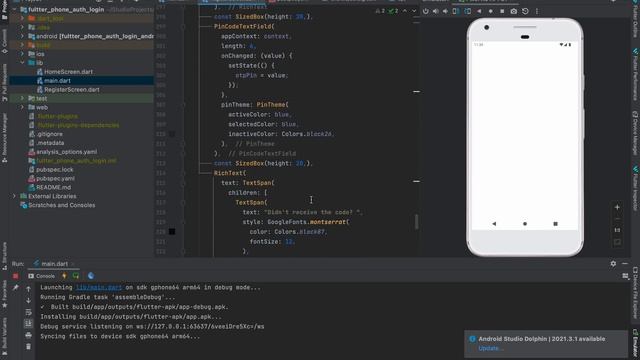Tap the phone screen Recents button

pyautogui.click(x=556, y=224)
